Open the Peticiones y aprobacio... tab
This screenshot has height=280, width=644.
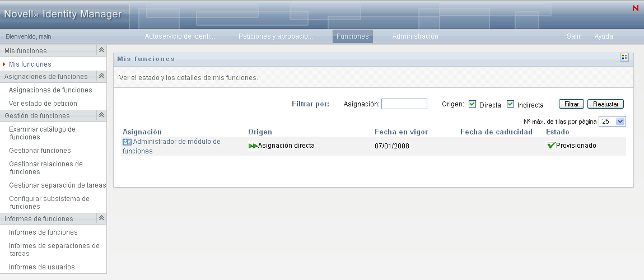point(276,36)
